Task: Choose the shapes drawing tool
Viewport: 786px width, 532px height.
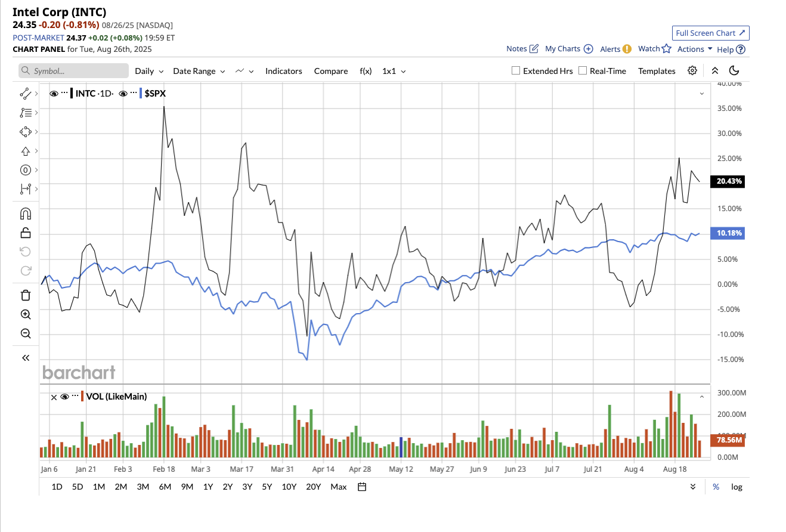Action: (25, 131)
